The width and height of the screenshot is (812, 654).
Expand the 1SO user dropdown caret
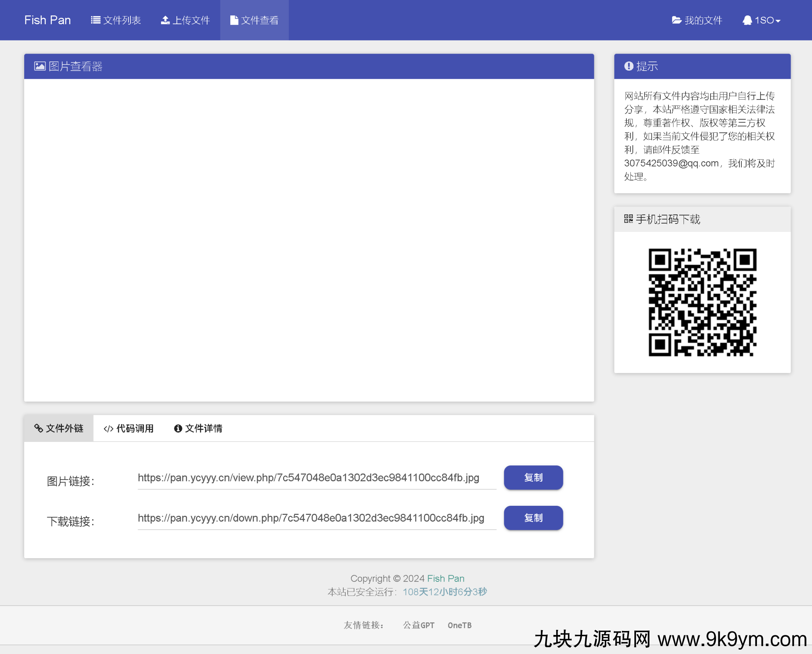tap(778, 21)
